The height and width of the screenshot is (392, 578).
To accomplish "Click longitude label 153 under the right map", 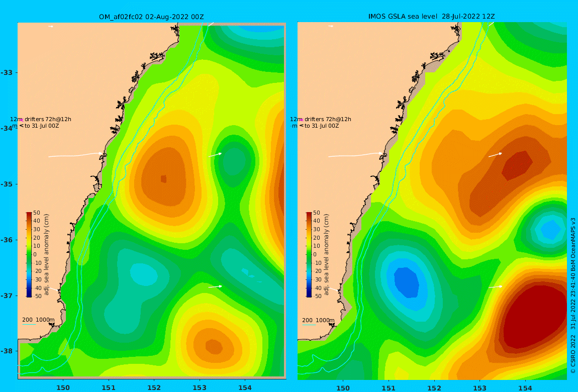I will click(x=479, y=388).
